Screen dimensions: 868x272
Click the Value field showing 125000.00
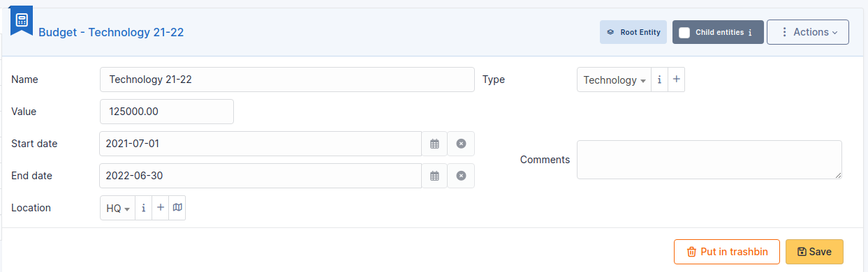pos(167,112)
